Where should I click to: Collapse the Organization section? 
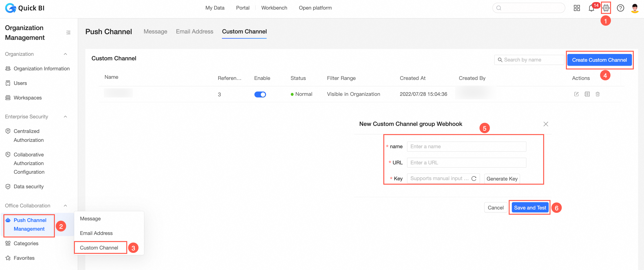(65, 54)
